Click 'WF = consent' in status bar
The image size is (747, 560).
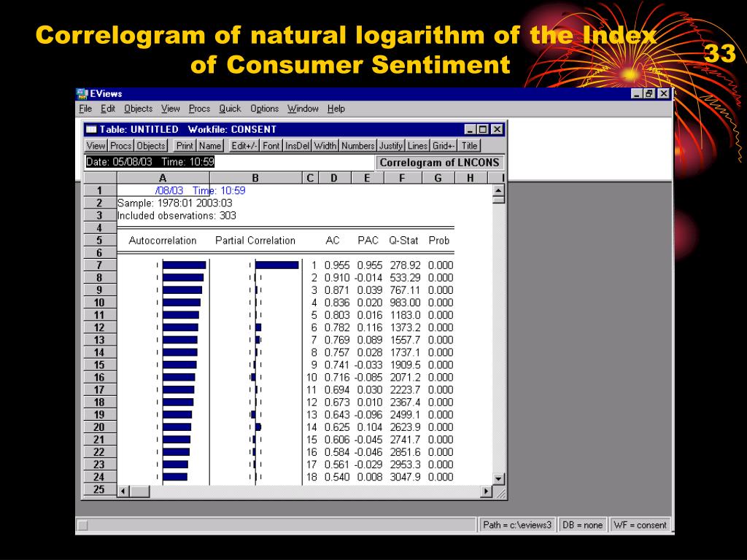(x=640, y=525)
